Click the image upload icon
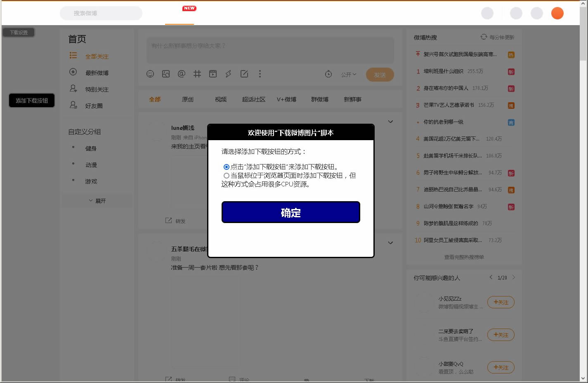588x383 pixels. click(166, 74)
